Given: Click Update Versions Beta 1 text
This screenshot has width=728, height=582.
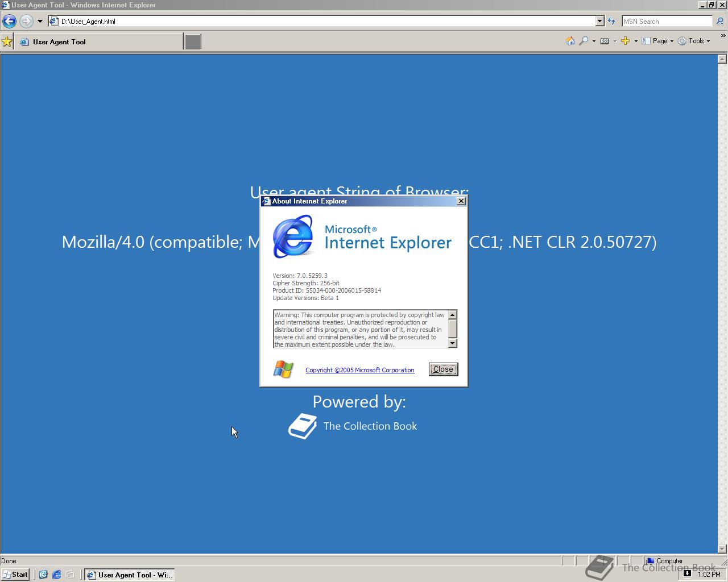Looking at the screenshot, I should (305, 298).
